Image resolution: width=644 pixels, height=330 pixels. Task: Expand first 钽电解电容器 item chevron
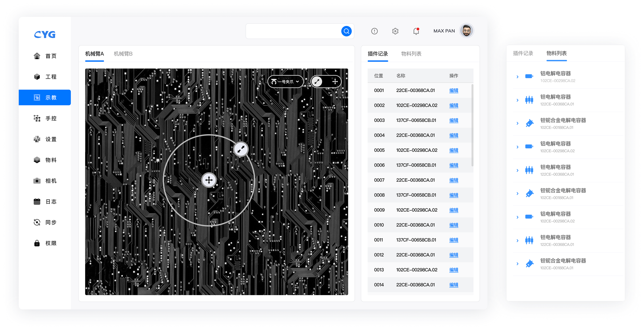517,100
